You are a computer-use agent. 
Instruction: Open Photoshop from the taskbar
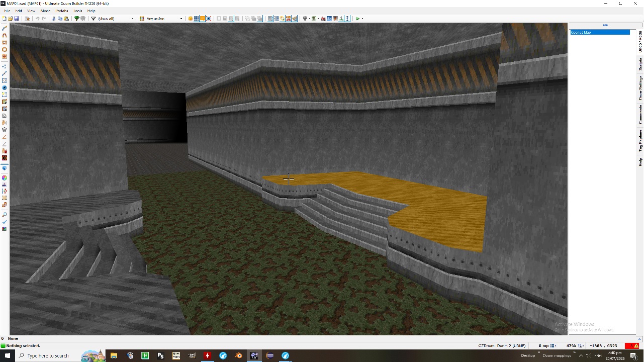click(160, 355)
